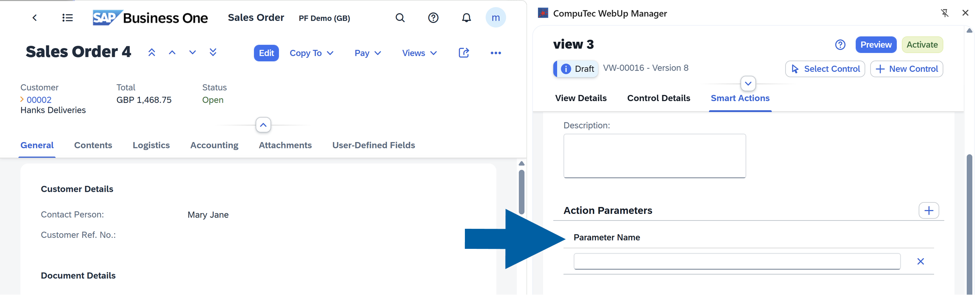Switch to the Accounting tab
The width and height of the screenshot is (980, 295).
tap(214, 145)
